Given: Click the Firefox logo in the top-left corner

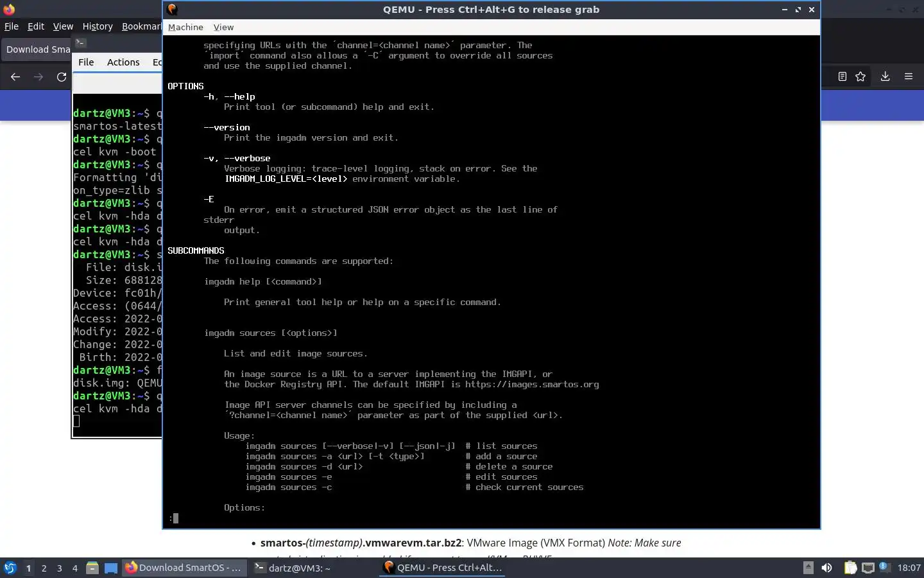Looking at the screenshot, I should click(9, 9).
